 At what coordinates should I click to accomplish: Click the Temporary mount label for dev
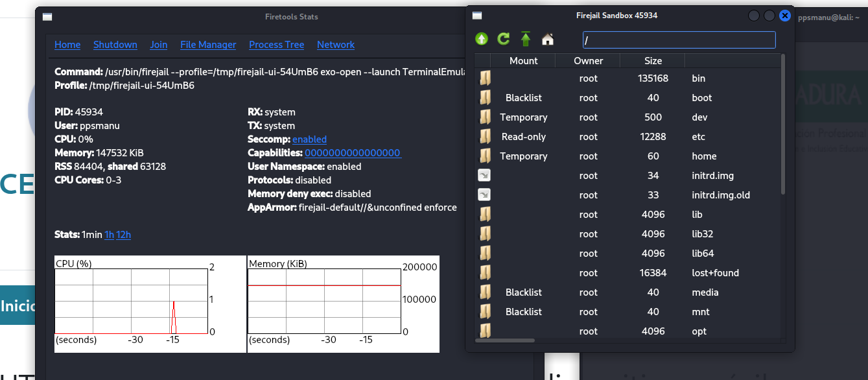[x=524, y=117]
